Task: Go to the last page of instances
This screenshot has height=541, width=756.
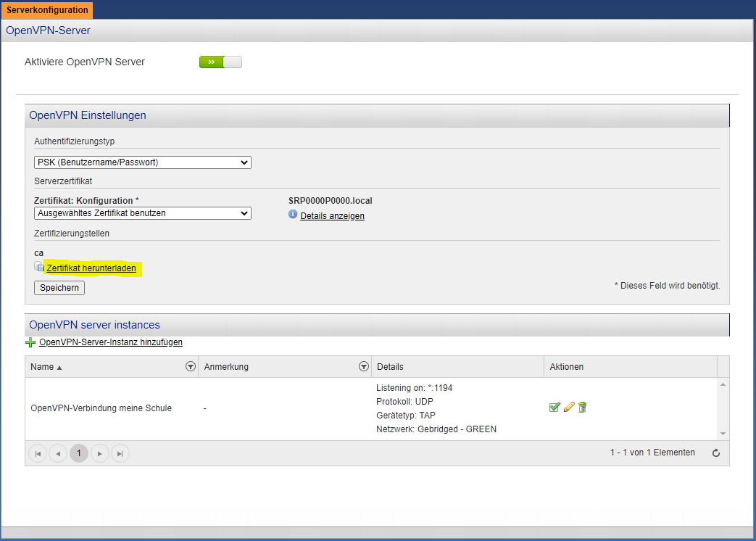Action: [120, 454]
